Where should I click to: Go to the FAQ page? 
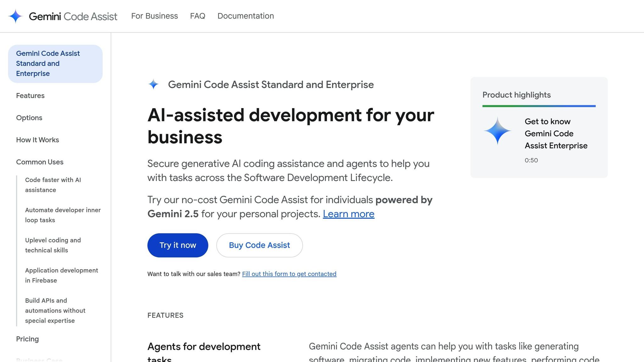197,16
